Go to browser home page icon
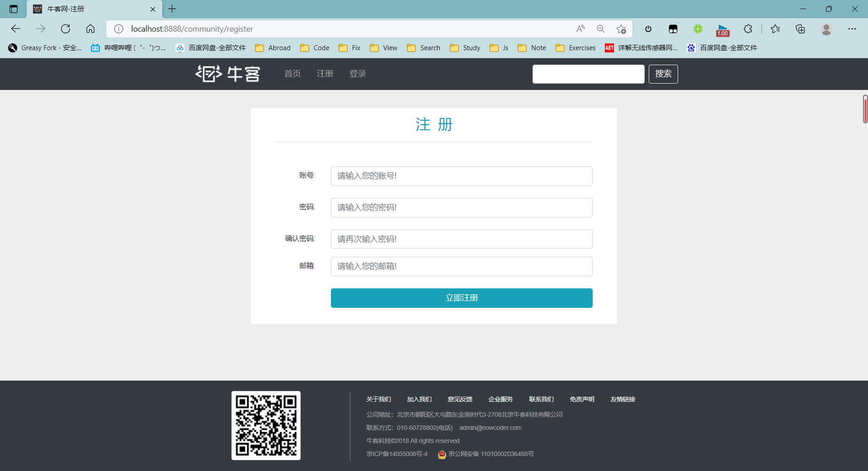This screenshot has height=471, width=868. (90, 29)
